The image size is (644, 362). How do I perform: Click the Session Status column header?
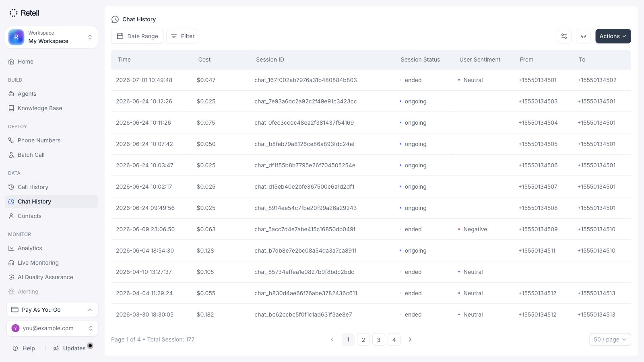420,60
